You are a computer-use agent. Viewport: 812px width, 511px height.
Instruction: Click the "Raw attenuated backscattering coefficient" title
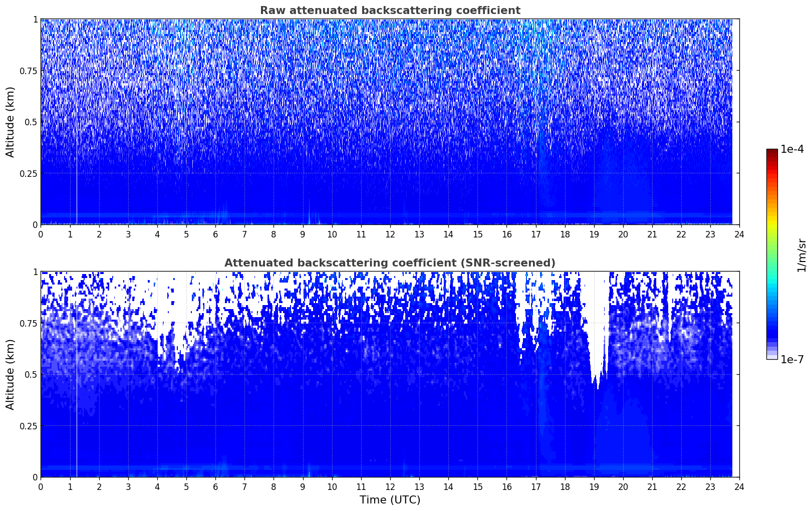390,11
